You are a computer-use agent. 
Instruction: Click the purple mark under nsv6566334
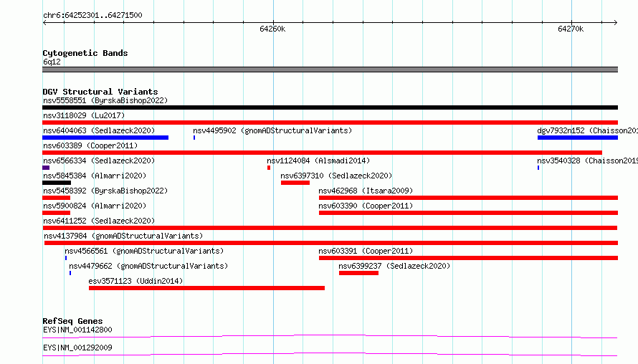tap(46, 168)
